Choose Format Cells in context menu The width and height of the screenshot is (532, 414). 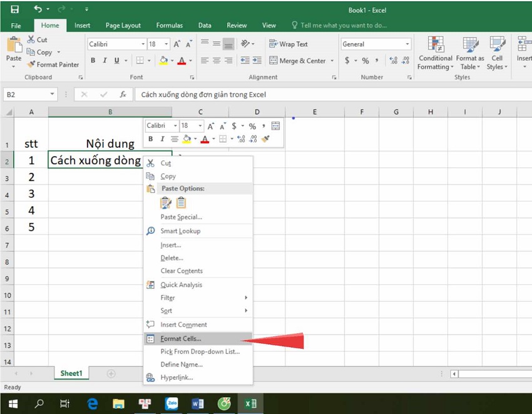(x=198, y=339)
